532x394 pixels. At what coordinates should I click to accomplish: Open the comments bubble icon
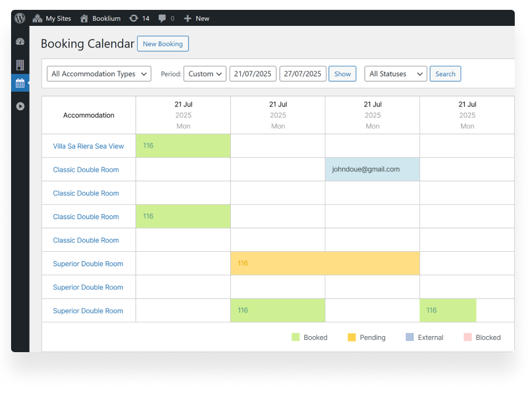[162, 18]
